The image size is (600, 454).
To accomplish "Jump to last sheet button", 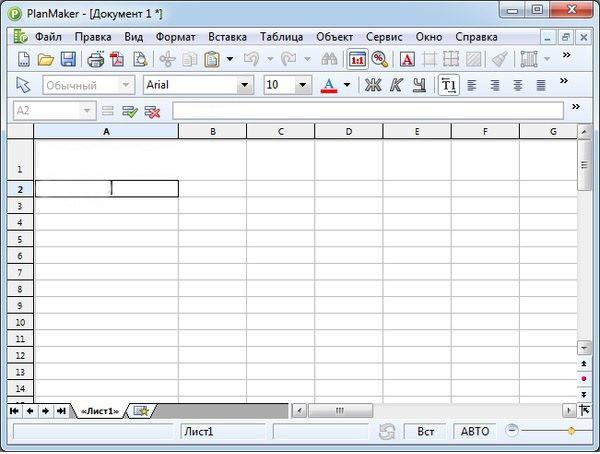I will 61,411.
